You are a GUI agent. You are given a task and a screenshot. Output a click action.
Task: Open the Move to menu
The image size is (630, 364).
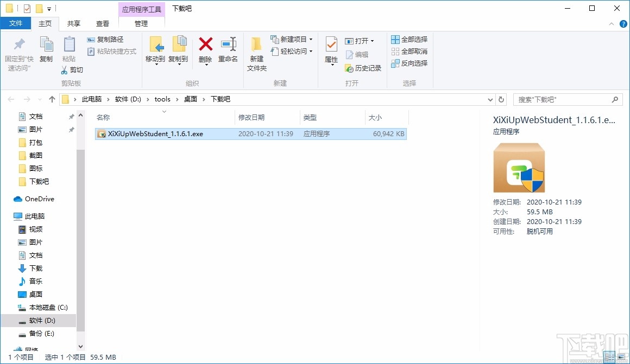(x=155, y=50)
